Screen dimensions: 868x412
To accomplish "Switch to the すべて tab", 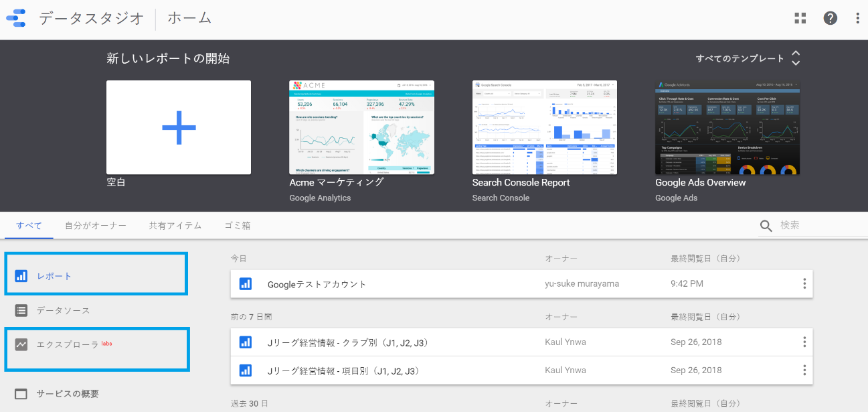I will (x=29, y=226).
